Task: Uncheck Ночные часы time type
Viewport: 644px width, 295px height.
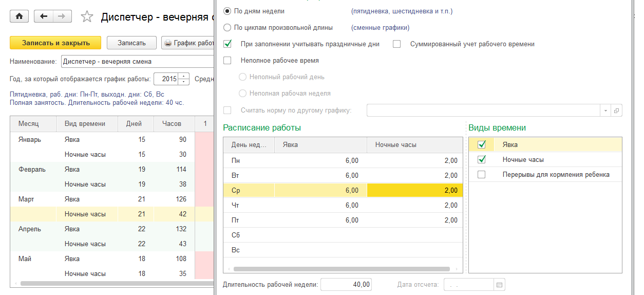Action: [x=481, y=160]
